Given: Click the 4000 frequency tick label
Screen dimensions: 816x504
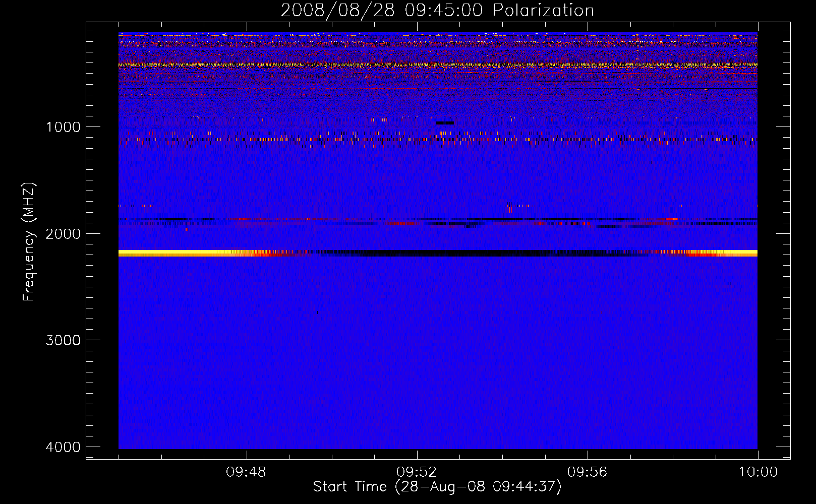Looking at the screenshot, I should tap(63, 447).
